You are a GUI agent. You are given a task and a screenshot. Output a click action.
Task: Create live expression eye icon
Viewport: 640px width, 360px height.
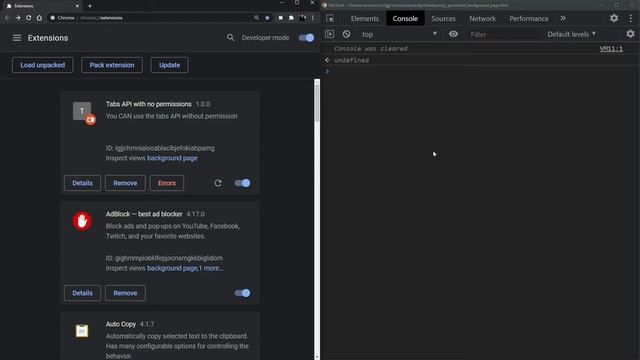pos(453,34)
